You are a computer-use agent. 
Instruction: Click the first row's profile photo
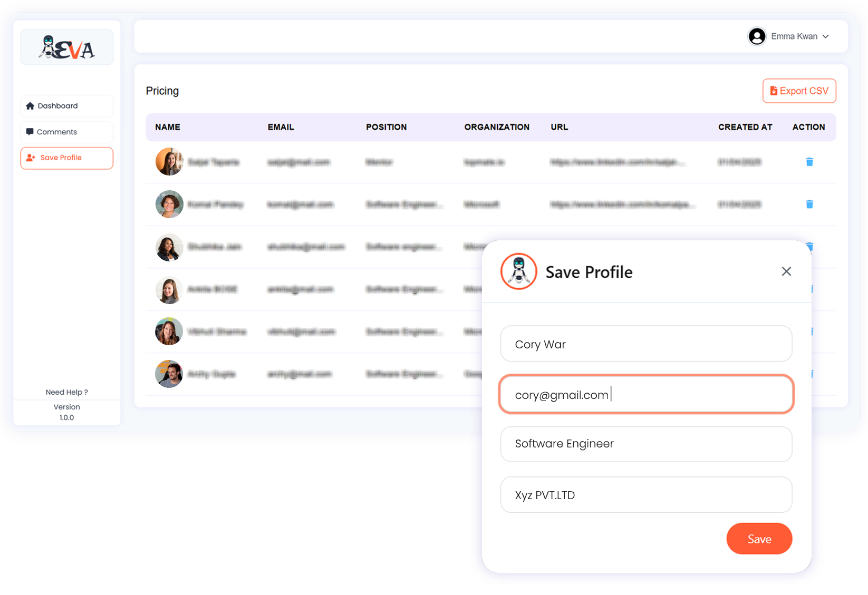[169, 162]
